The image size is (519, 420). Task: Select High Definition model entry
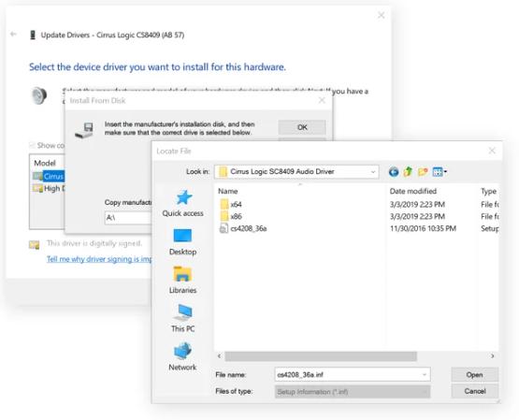click(49, 188)
